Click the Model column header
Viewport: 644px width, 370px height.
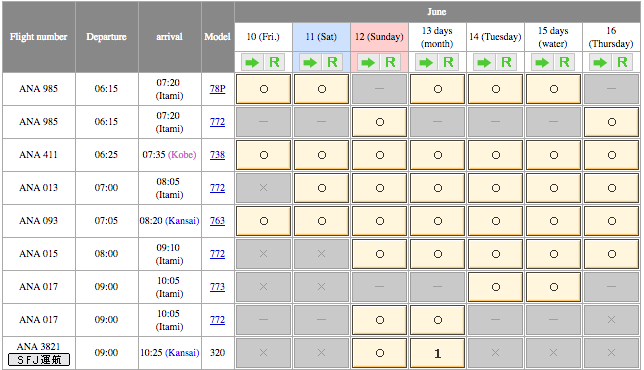217,37
